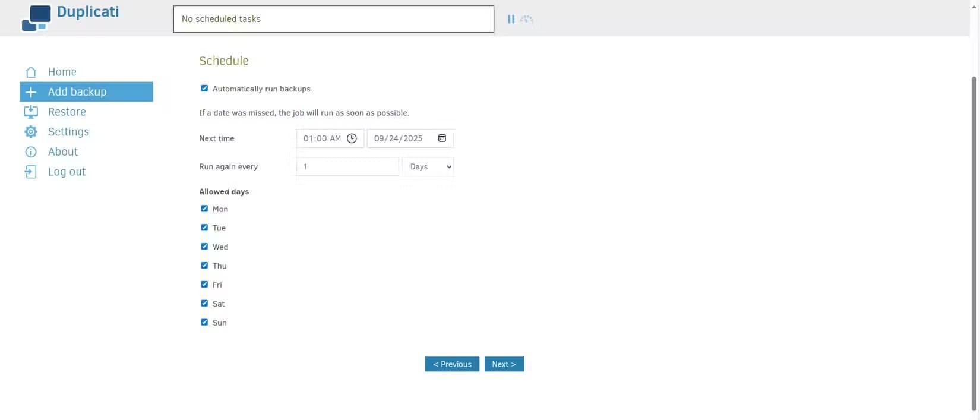Disable Automatically run backups checkbox
The height and width of the screenshot is (420, 980).
coord(204,89)
